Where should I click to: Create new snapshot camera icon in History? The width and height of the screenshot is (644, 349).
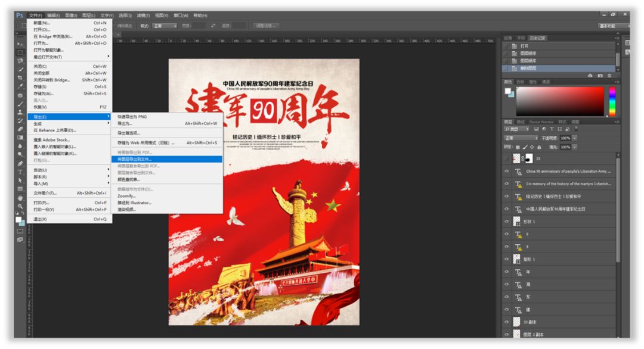coord(600,76)
